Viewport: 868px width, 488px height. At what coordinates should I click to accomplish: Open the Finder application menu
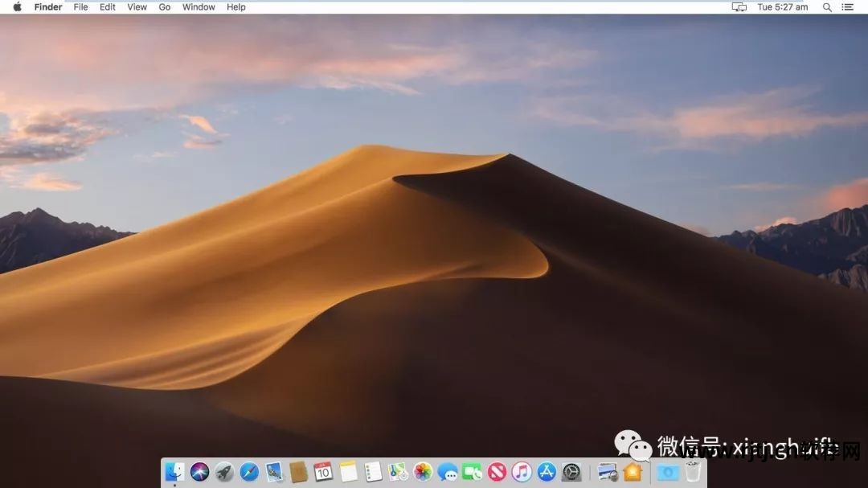click(x=48, y=7)
